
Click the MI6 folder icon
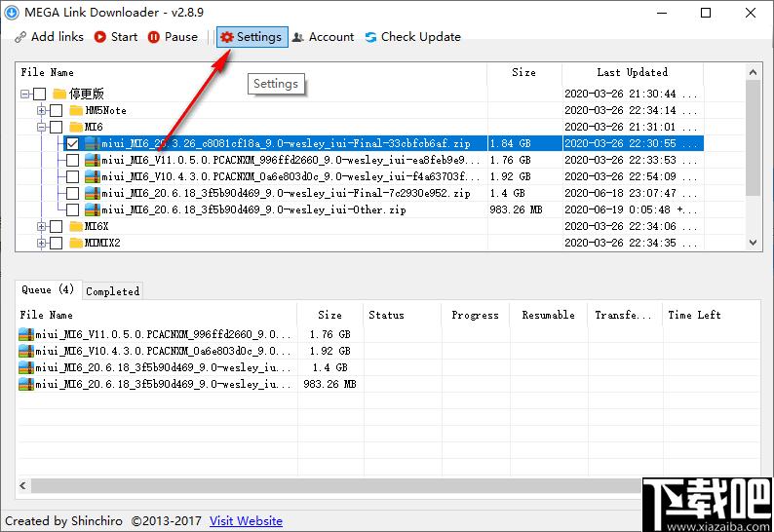tap(76, 127)
